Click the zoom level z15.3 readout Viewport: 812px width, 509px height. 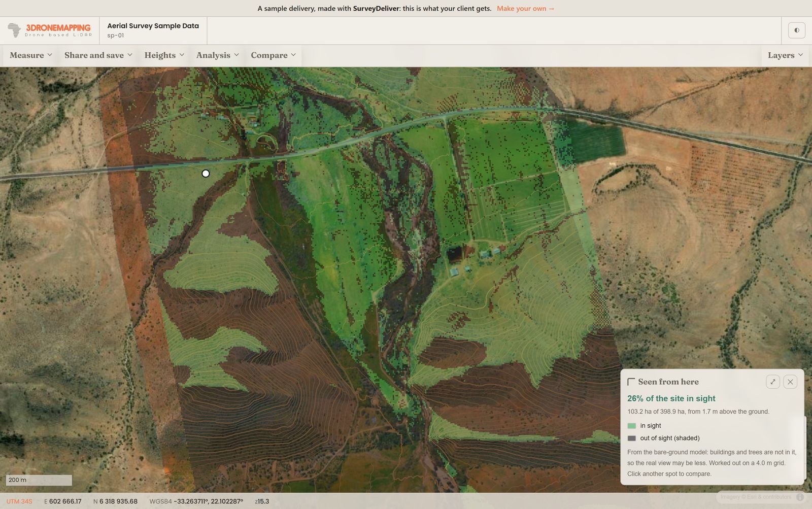(262, 501)
